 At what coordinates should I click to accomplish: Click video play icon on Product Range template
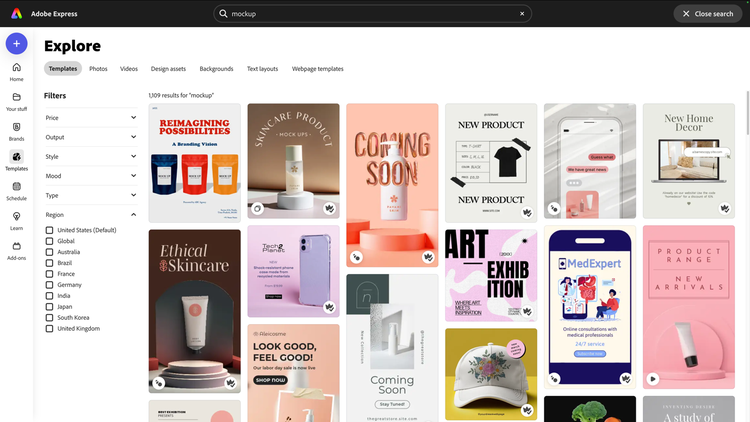pyautogui.click(x=653, y=379)
